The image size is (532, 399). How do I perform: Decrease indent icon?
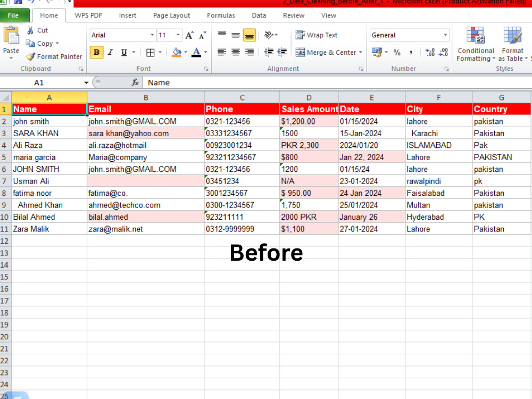point(269,52)
